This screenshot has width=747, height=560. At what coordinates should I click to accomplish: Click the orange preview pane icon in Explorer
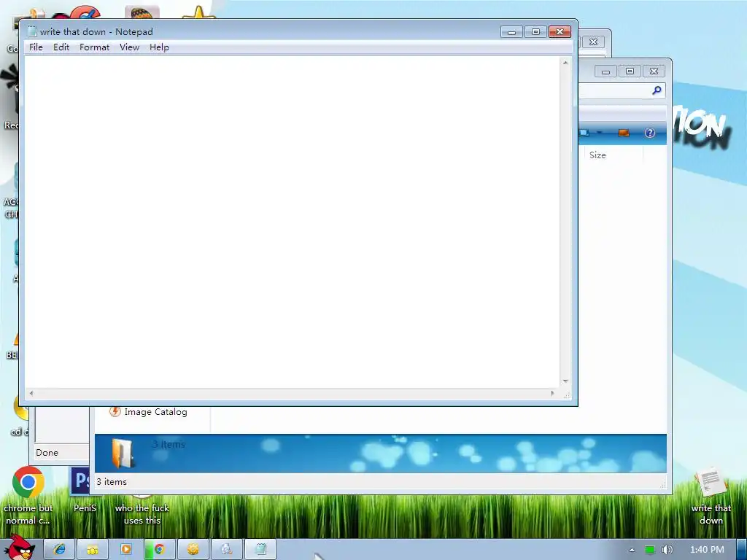624,133
